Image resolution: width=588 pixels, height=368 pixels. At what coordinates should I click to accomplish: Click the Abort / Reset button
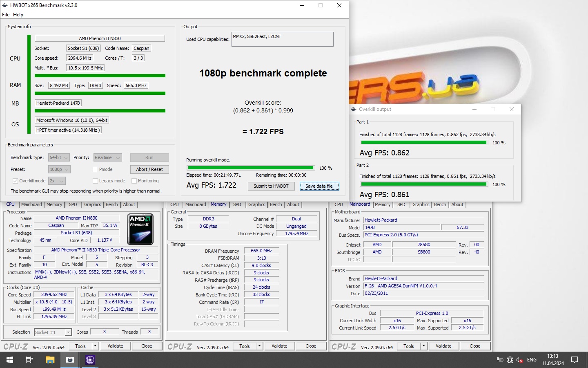(149, 169)
